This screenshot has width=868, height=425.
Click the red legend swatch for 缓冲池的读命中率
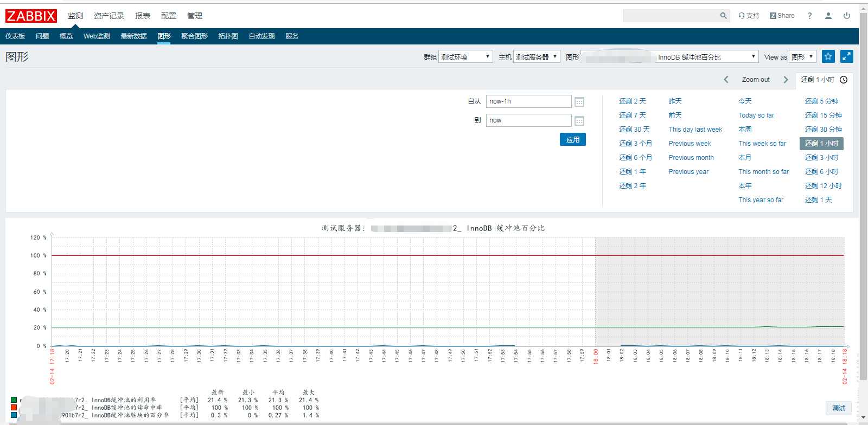click(14, 408)
